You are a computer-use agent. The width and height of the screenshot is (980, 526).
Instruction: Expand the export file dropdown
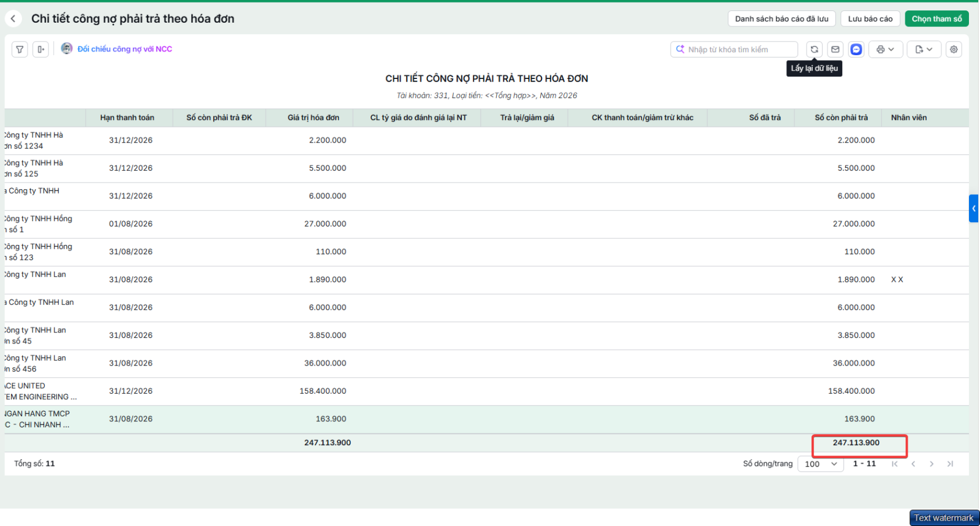click(x=924, y=50)
